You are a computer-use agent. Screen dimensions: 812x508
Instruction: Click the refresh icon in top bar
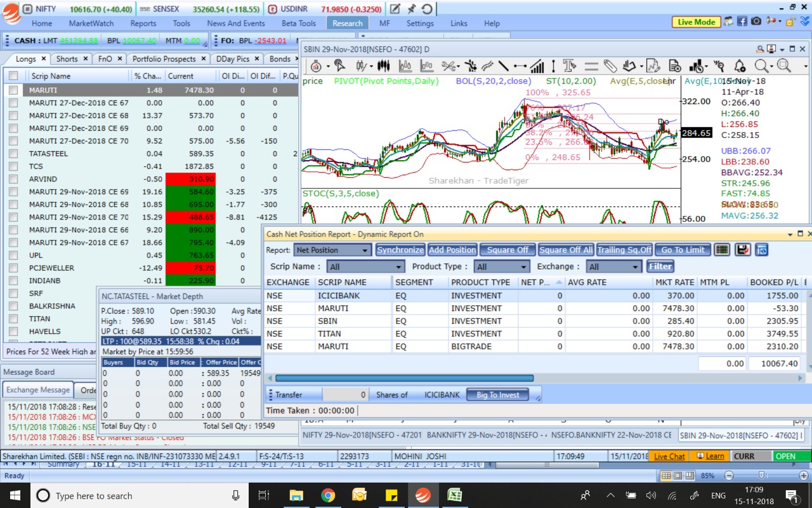click(427, 9)
